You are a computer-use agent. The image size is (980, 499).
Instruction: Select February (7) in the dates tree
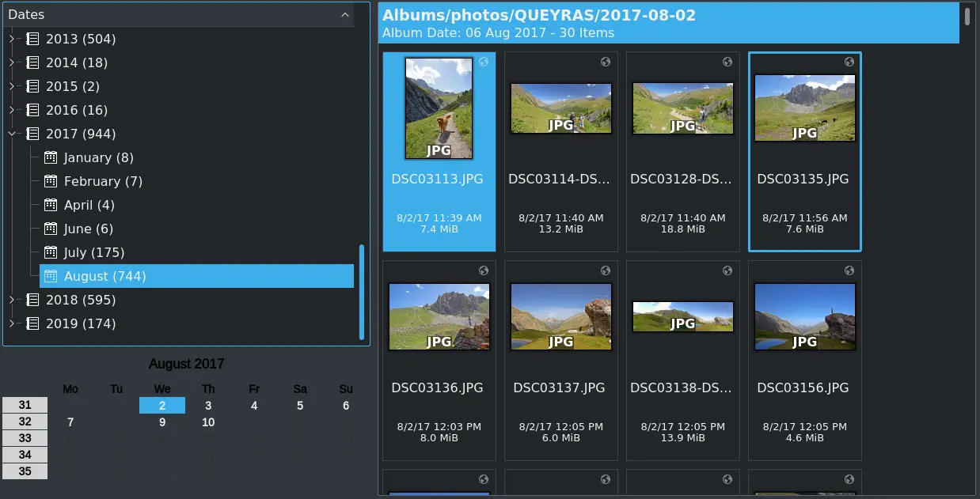click(103, 181)
